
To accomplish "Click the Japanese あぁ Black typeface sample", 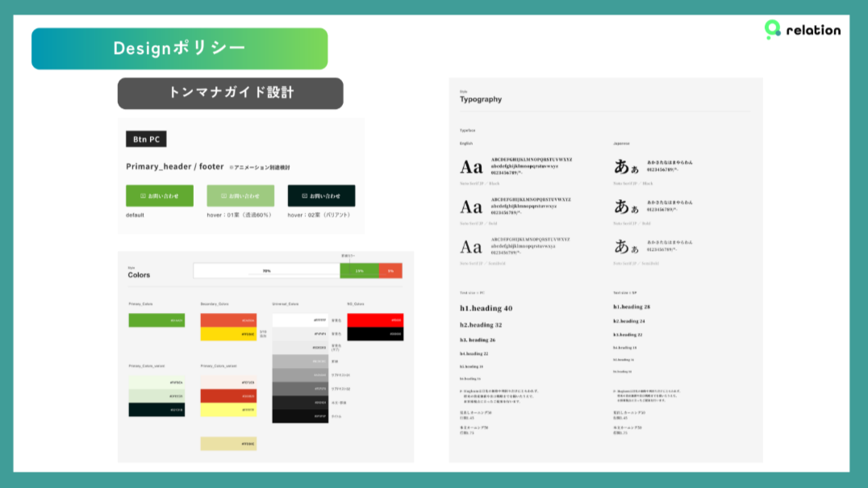I will coord(625,168).
